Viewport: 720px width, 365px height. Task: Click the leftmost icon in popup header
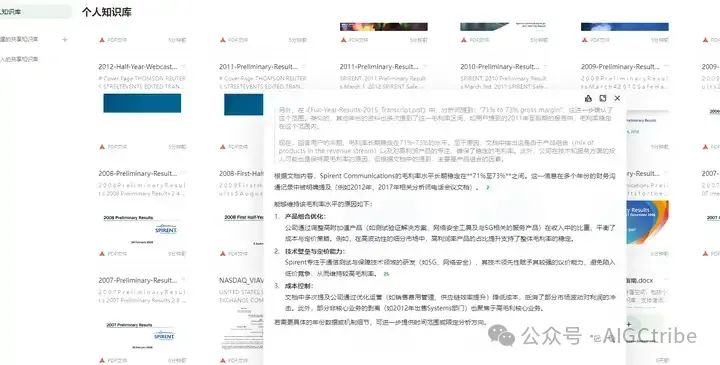[588, 98]
